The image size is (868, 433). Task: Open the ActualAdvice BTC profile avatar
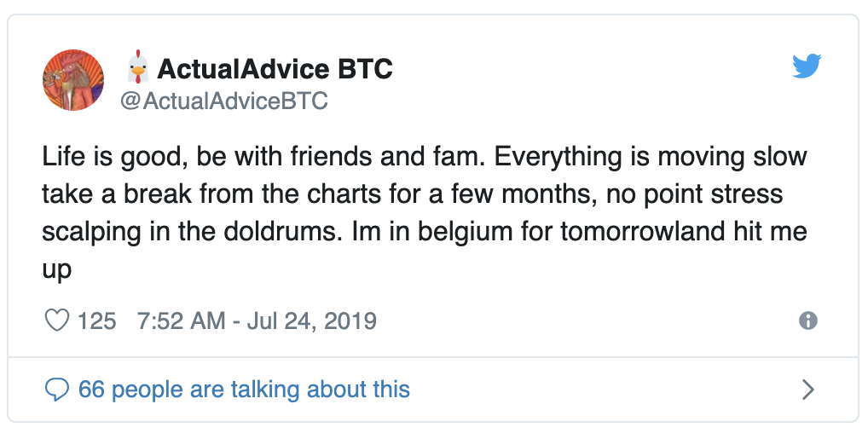tap(73, 80)
